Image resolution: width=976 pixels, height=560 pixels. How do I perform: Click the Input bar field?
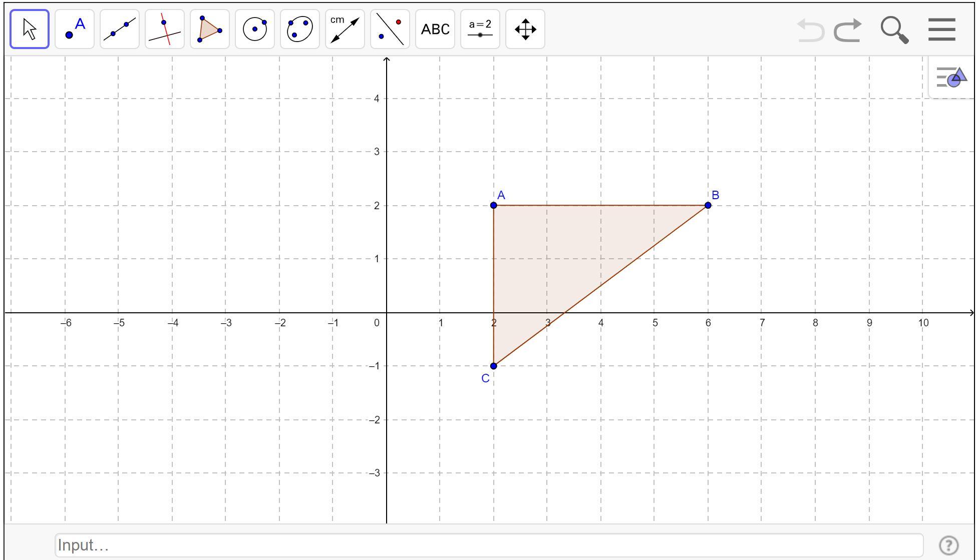488,545
